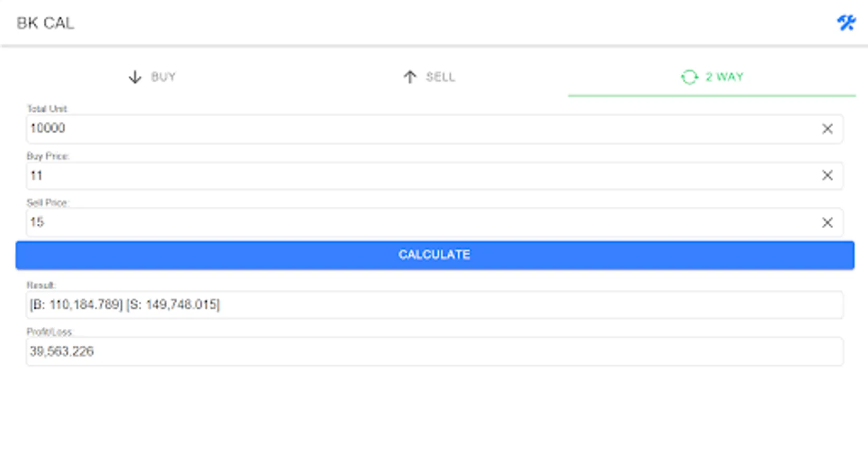Screen dimensions: 868x475
Task: Clear the Sell Price value
Action: pyautogui.click(x=827, y=222)
